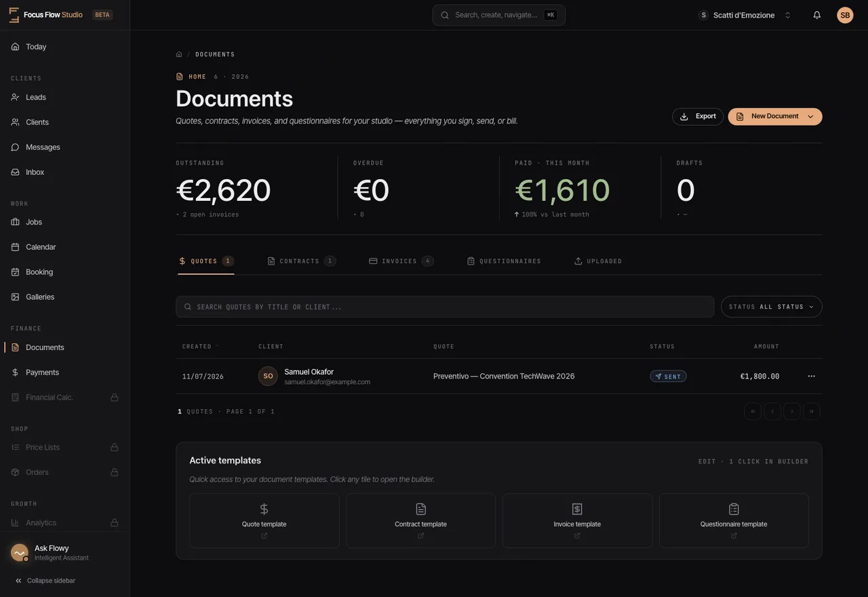
Task: Click the amount €1,800.00
Action: (x=759, y=377)
